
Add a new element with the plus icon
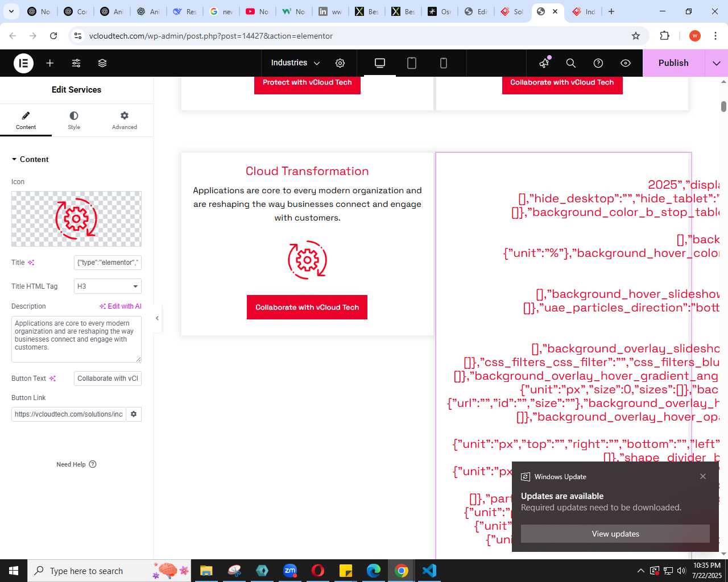(x=50, y=63)
